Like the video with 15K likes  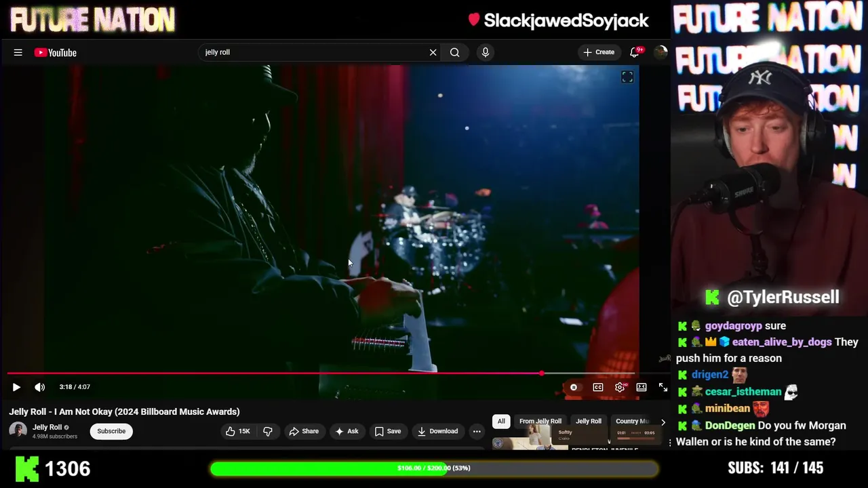click(238, 431)
